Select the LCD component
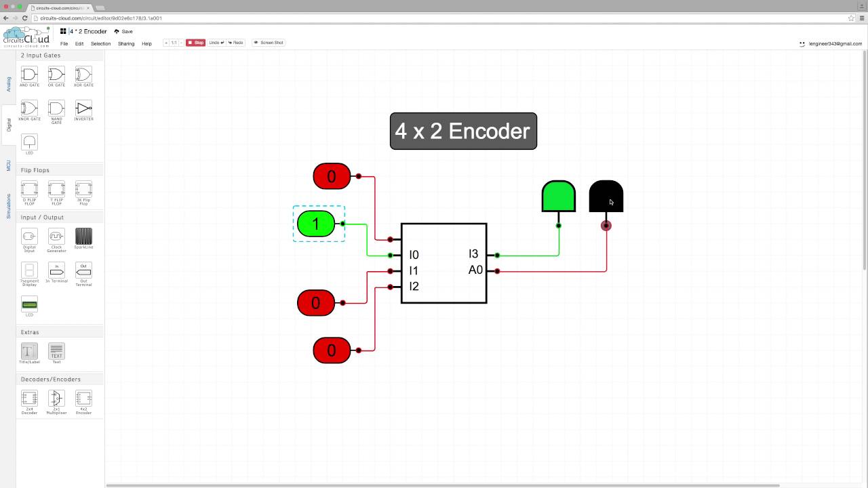868x488 pixels. (29, 306)
